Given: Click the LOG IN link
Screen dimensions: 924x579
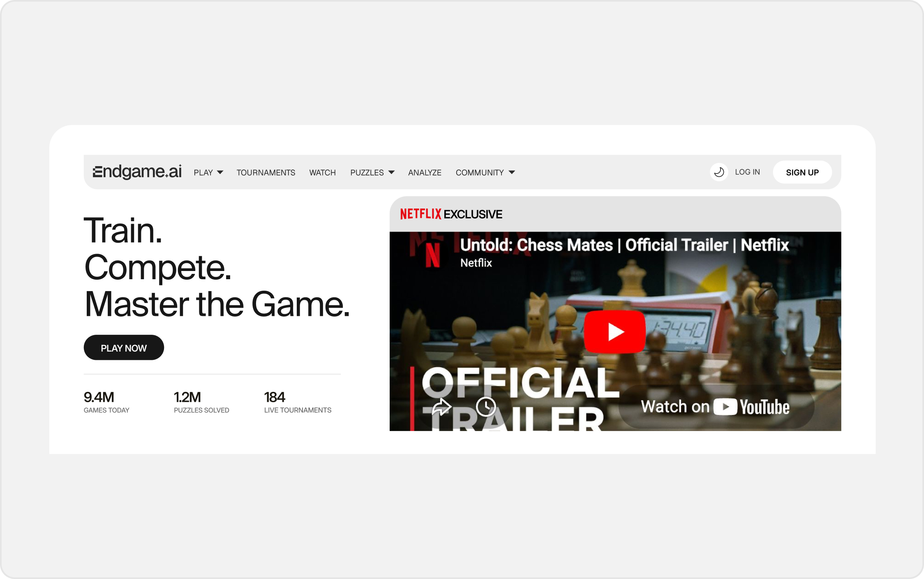Looking at the screenshot, I should (x=747, y=172).
